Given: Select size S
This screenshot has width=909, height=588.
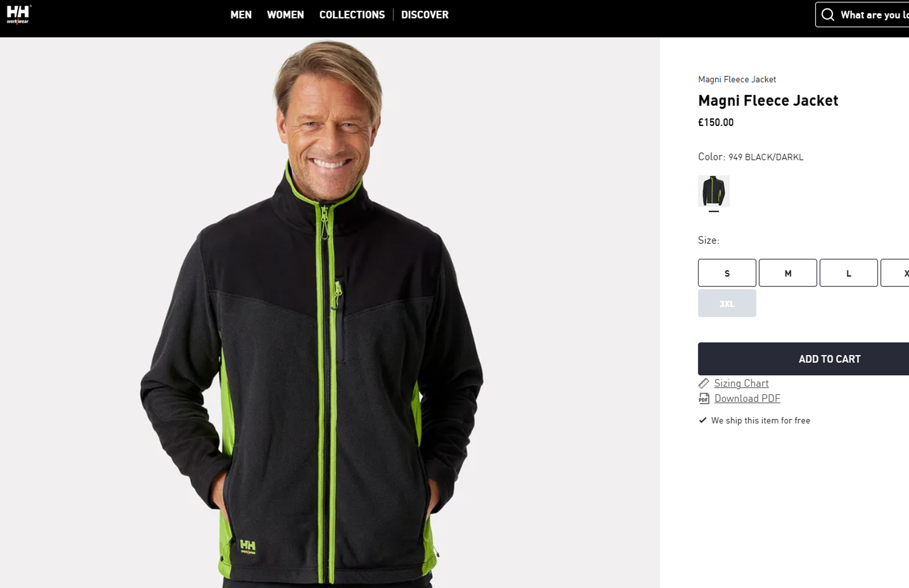Looking at the screenshot, I should coord(727,273).
